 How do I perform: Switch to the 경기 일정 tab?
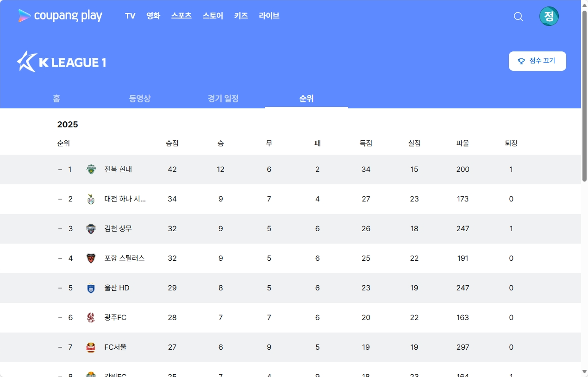click(223, 98)
